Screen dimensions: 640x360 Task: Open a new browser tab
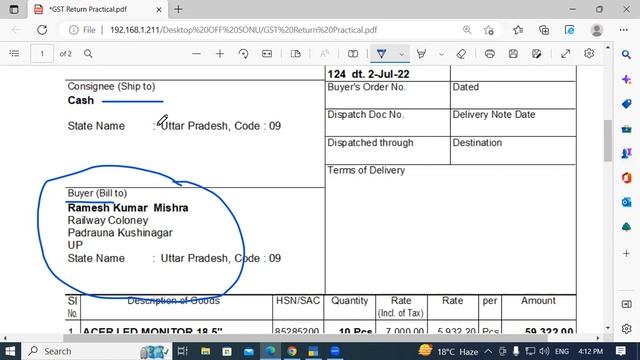(x=178, y=9)
